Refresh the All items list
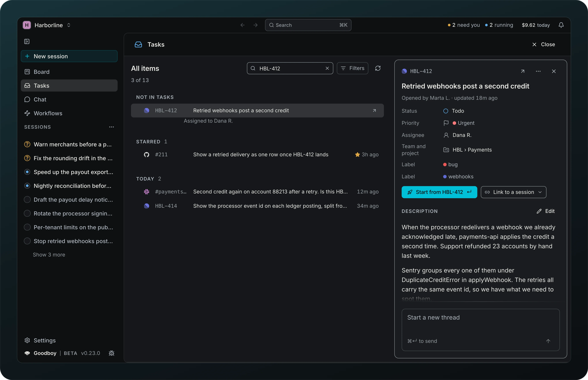Image resolution: width=588 pixels, height=380 pixels. [378, 68]
